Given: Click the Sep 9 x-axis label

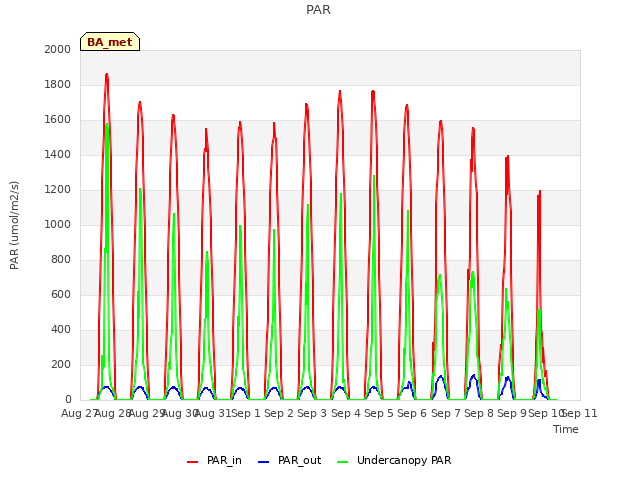Looking at the screenshot, I should pos(512,413).
